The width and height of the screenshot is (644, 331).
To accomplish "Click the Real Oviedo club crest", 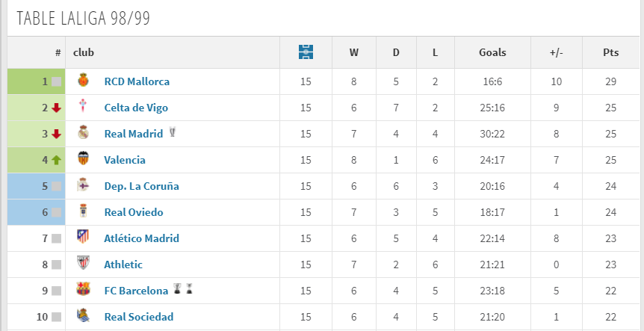I will 83,211.
